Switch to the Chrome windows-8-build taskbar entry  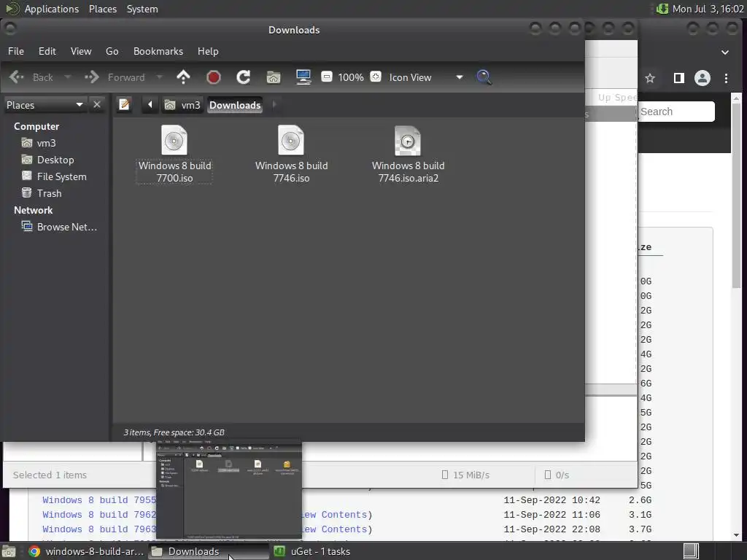[86, 551]
